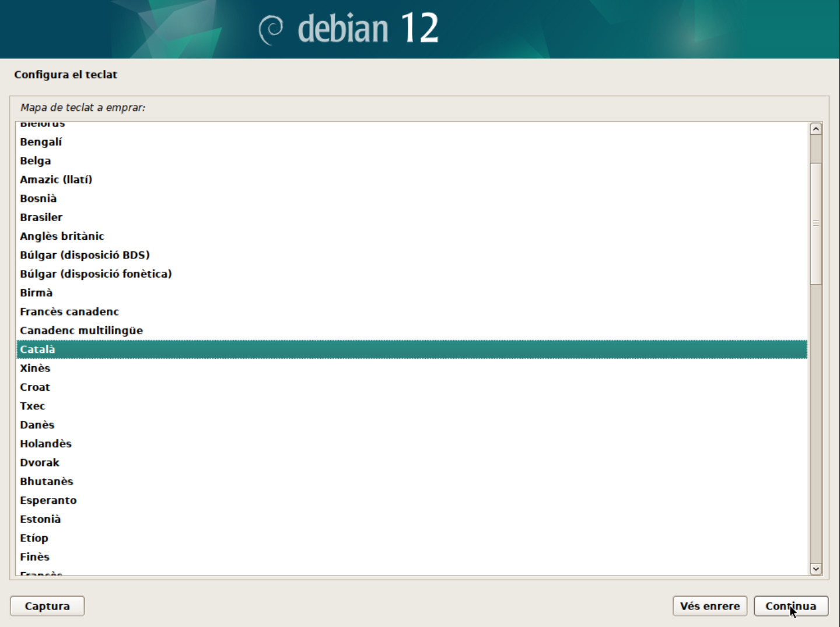Select Etíop keyboard layout
The image size is (840, 627).
412,538
